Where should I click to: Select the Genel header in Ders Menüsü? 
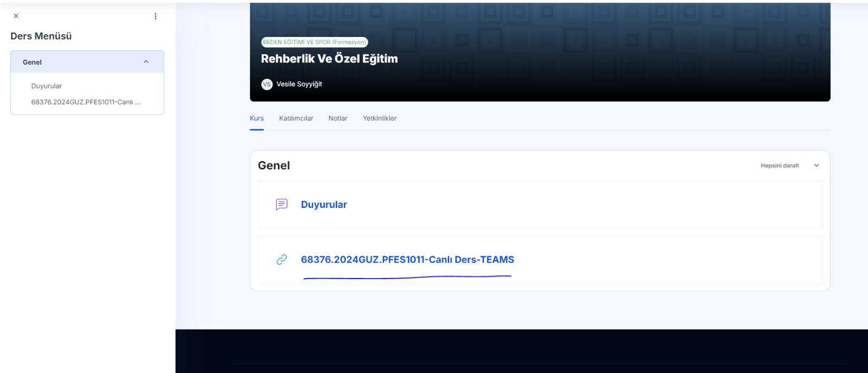point(33,62)
